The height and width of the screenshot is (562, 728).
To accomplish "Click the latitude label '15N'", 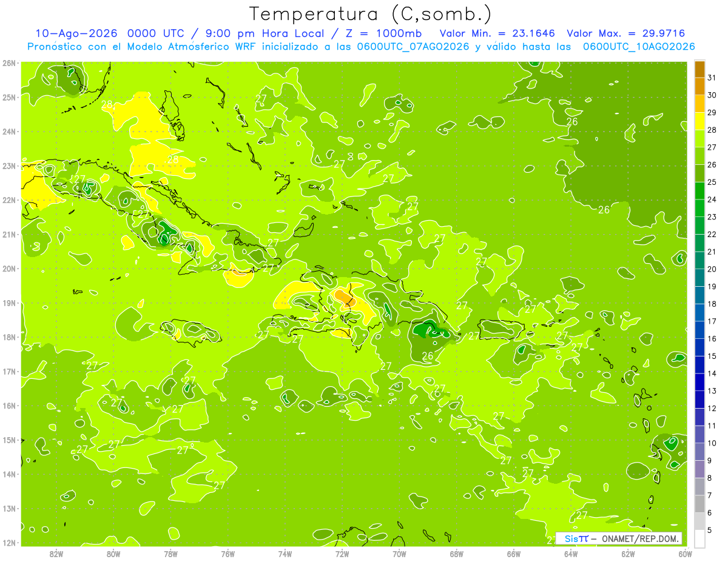I will (9, 440).
